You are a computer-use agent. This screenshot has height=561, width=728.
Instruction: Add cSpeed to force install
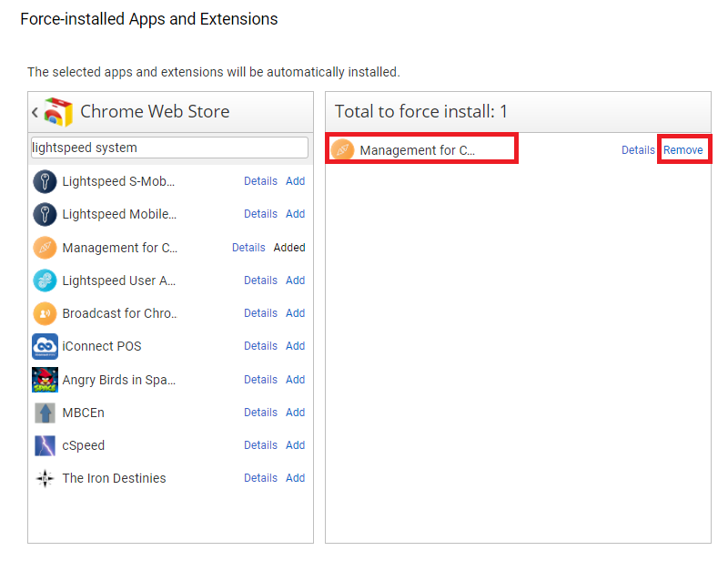tap(295, 445)
